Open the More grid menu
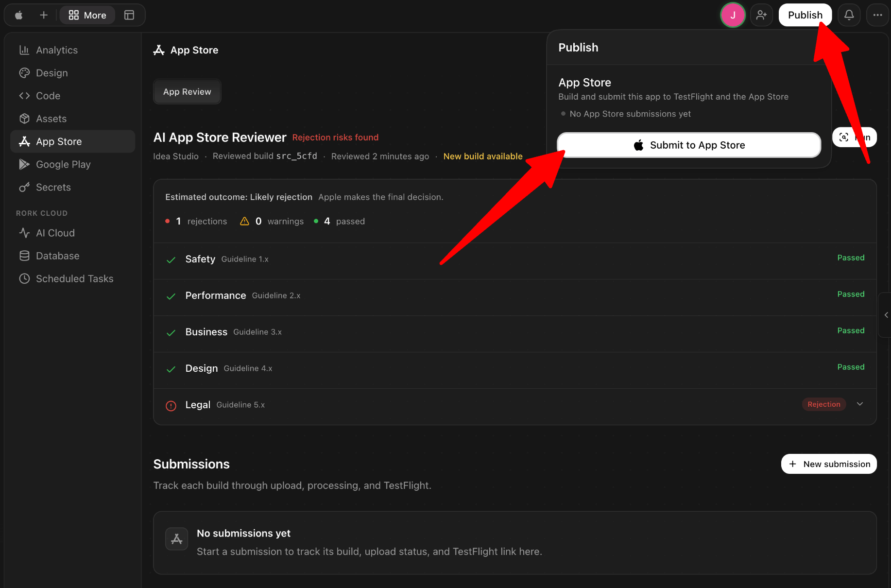The height and width of the screenshot is (588, 891). [87, 15]
